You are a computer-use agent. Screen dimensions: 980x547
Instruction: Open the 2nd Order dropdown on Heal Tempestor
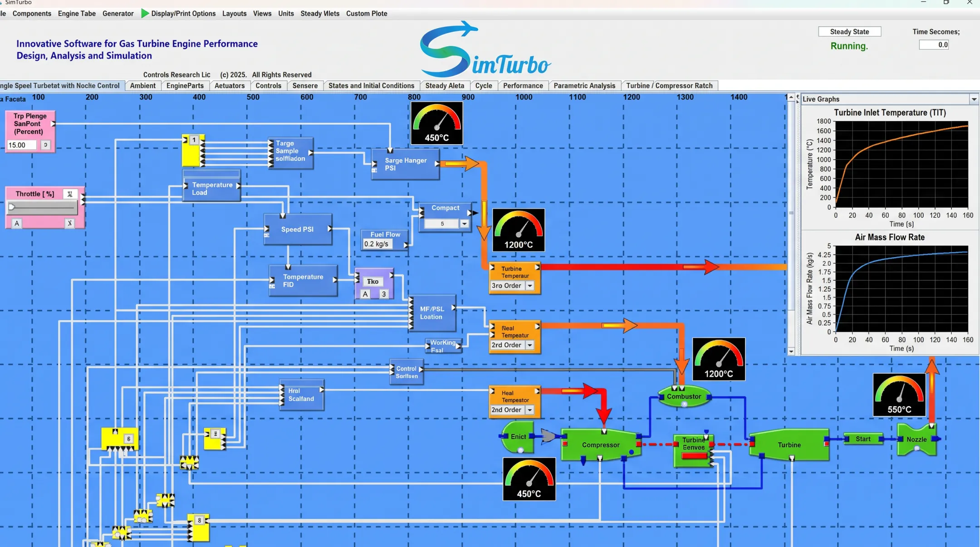pyautogui.click(x=529, y=410)
